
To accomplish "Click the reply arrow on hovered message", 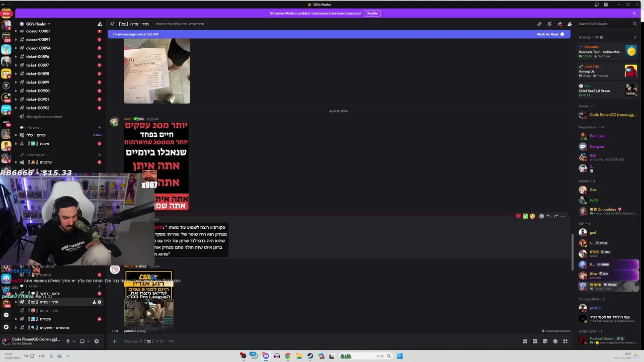I will pos(548,216).
